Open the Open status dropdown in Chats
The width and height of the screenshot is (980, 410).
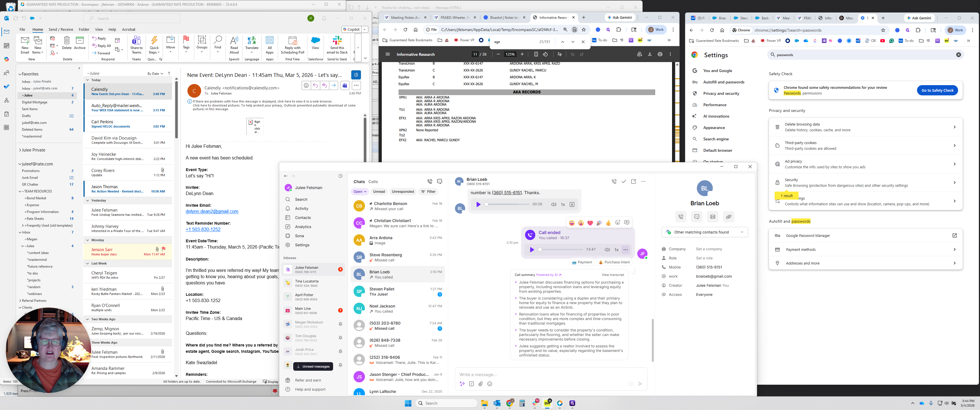click(x=360, y=192)
